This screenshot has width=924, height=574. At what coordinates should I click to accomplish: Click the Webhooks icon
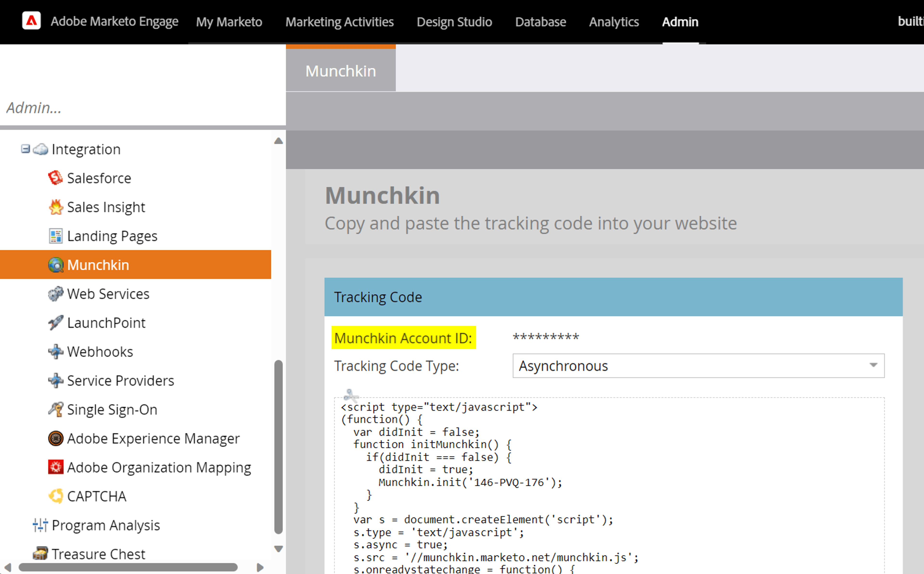[x=56, y=352]
